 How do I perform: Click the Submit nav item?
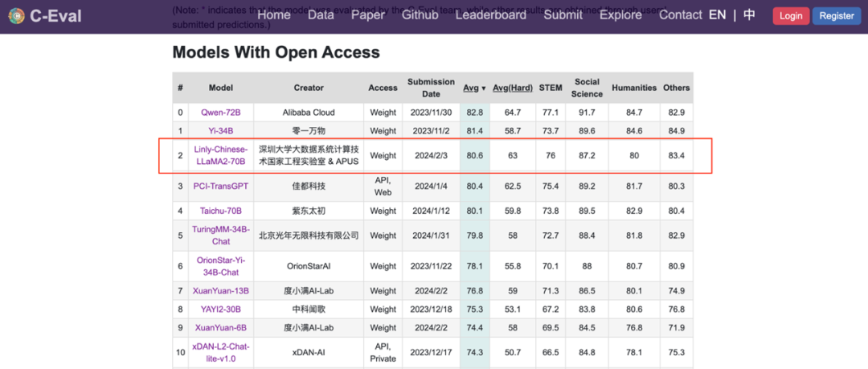(563, 15)
